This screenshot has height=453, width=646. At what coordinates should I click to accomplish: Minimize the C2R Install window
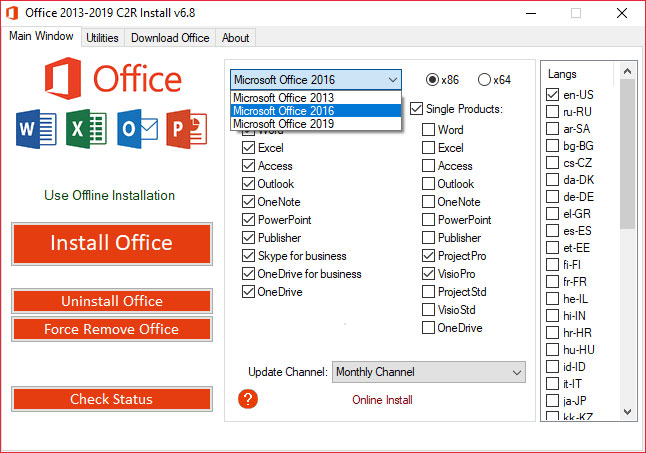tap(531, 13)
